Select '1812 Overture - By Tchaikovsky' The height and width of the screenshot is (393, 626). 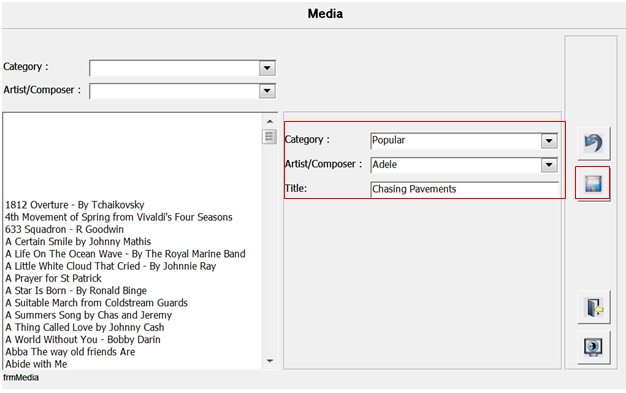[75, 205]
